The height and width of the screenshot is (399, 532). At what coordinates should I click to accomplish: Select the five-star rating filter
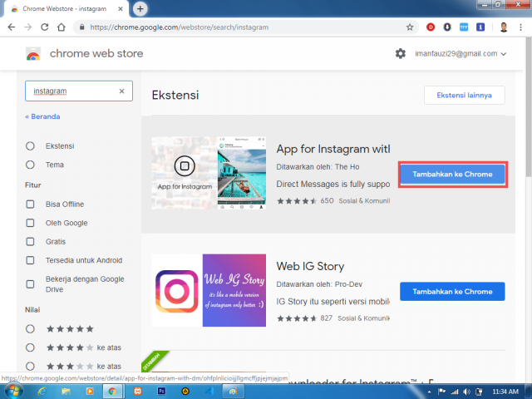30,329
